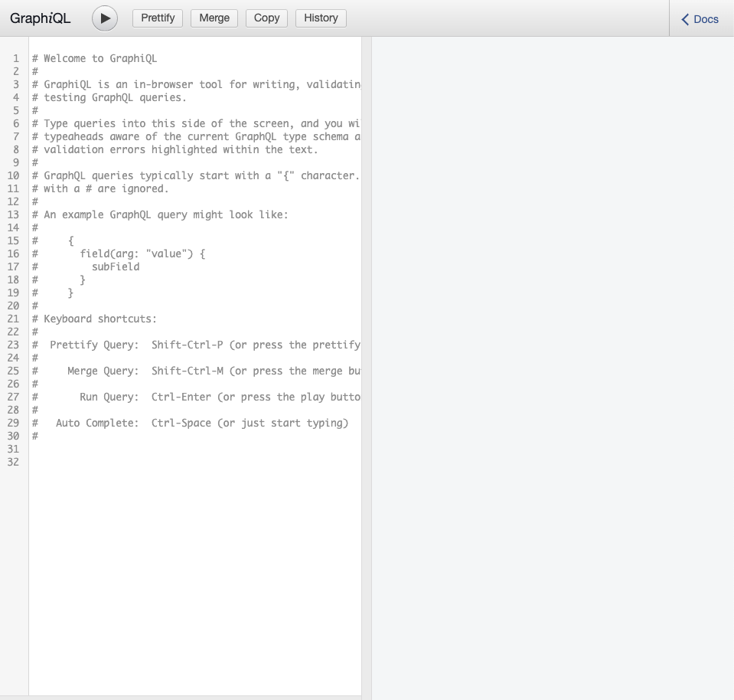Screen dimensions: 734x700
Task: Place cursor on empty line 32
Action: [194, 462]
